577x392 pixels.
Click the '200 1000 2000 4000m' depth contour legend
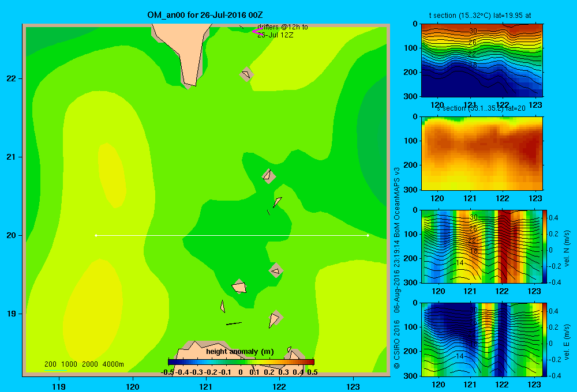coord(84,364)
